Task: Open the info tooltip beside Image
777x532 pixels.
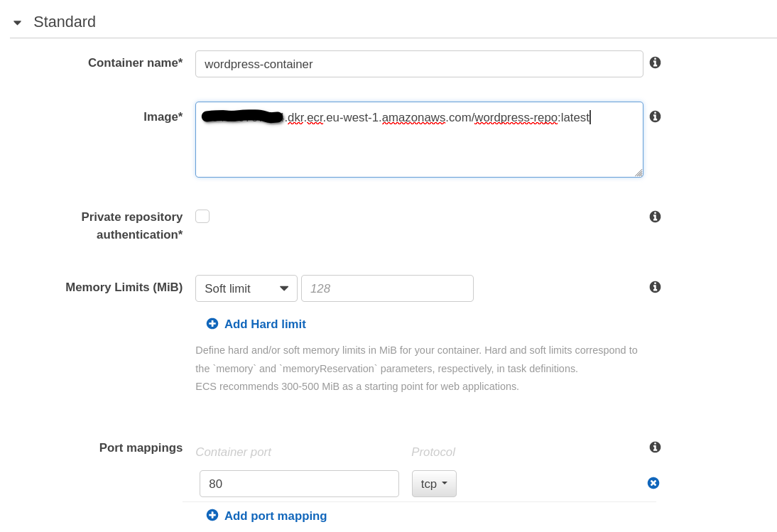Action: [x=655, y=116]
